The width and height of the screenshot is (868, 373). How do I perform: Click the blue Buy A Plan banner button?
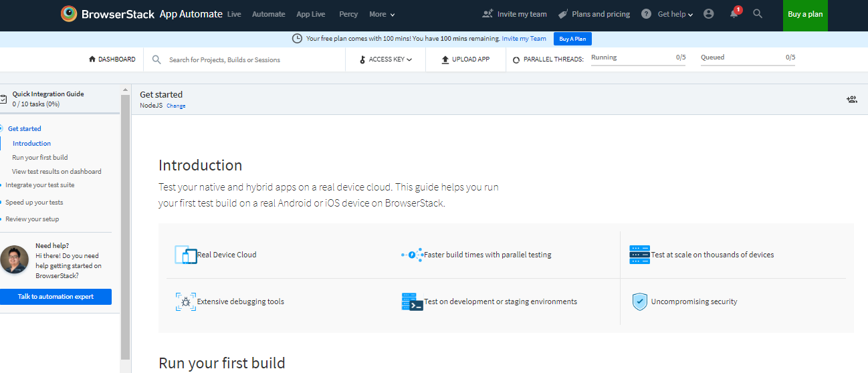[572, 39]
